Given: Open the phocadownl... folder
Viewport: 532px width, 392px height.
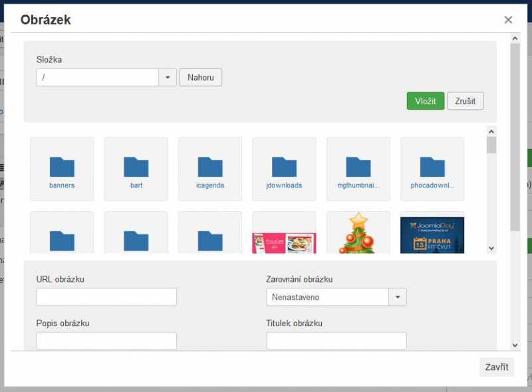Looking at the screenshot, I should pyautogui.click(x=432, y=169).
